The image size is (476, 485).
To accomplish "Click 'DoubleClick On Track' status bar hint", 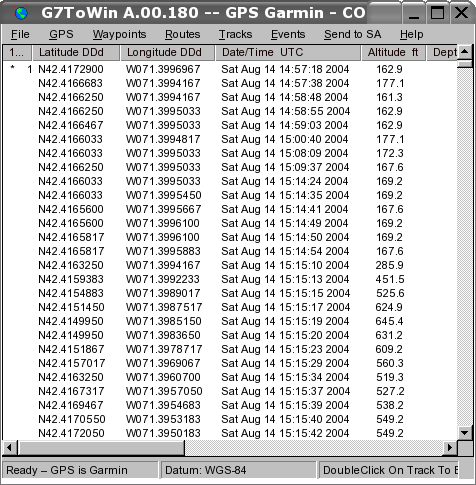I will click(390, 470).
